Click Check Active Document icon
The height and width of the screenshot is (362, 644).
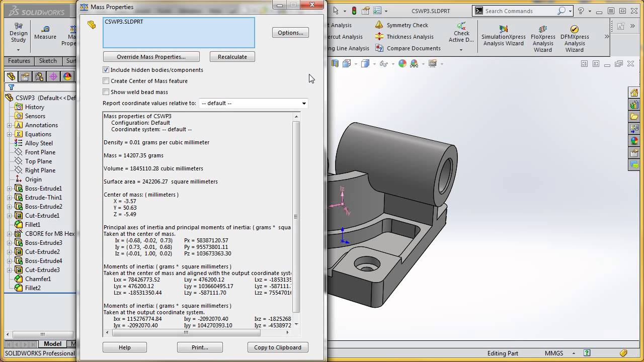461,32
